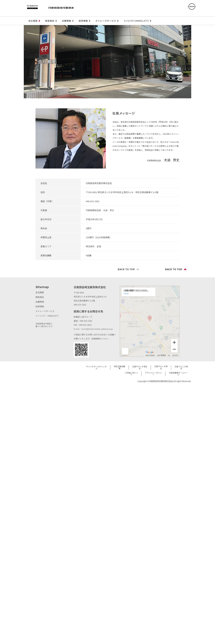Click the chevron next to ストレージサービス
Screen dimensions: 215x644
click(118, 21)
